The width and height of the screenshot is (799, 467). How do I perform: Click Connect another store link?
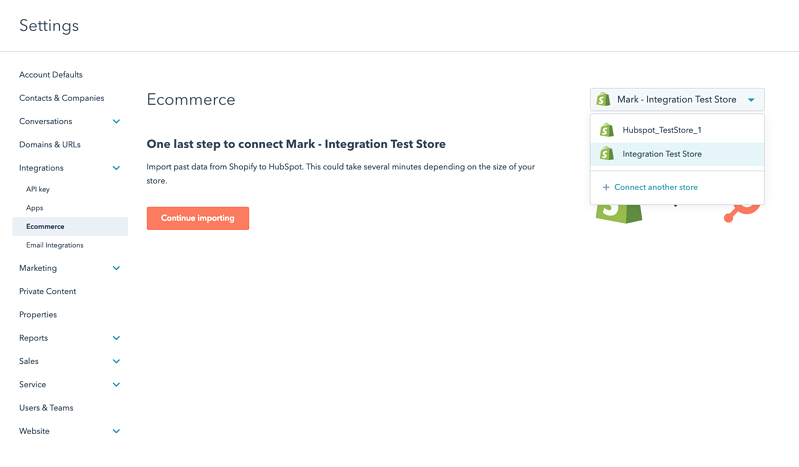(655, 188)
